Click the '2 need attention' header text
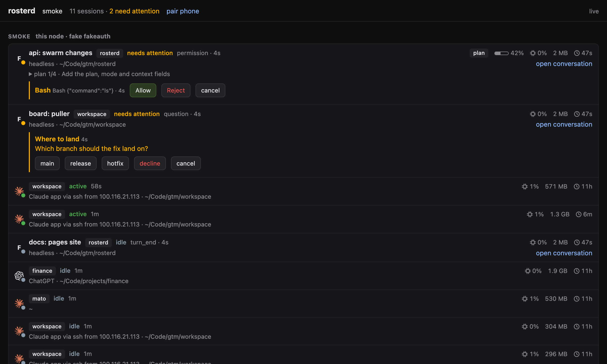This screenshot has height=364, width=607. coord(134,11)
